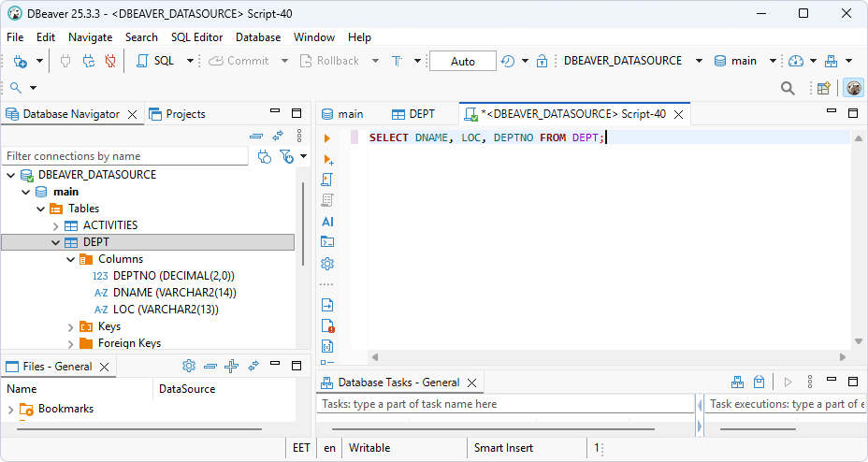868x462 pixels.
Task: Collapse the Columns folder node
Action: 70,259
